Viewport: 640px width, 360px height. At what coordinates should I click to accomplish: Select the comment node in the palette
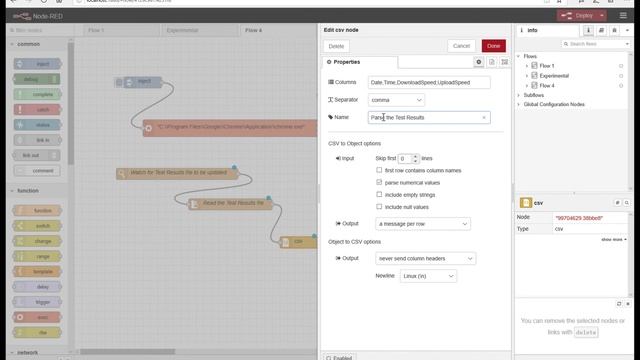(x=38, y=171)
